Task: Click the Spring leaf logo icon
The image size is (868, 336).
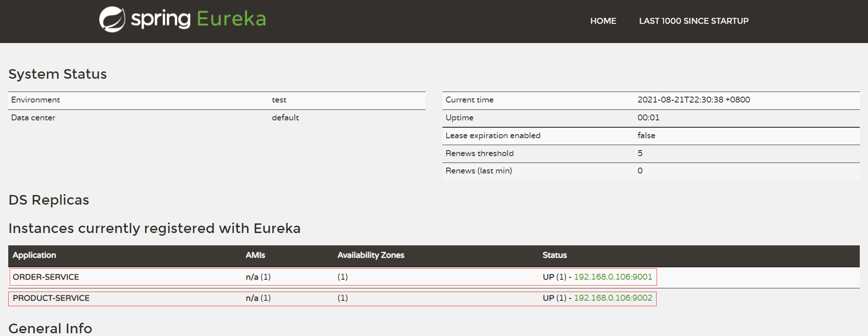Action: click(112, 19)
